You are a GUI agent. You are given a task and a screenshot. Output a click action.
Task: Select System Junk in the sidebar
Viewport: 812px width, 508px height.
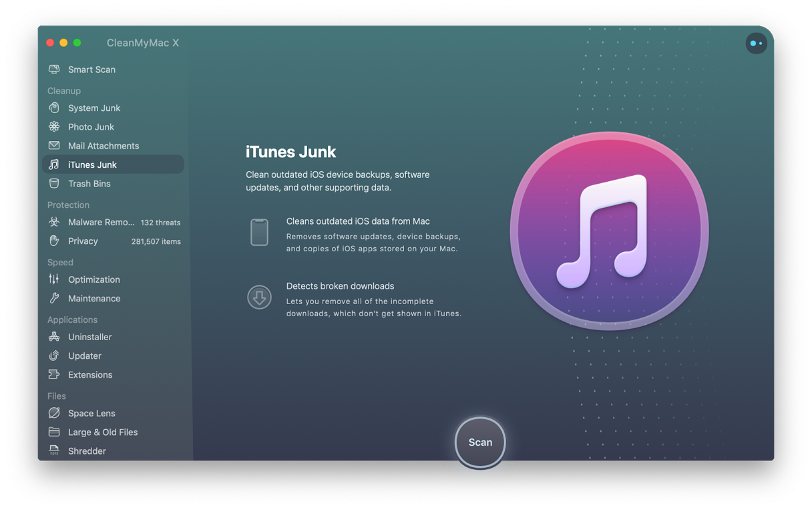coord(113,108)
